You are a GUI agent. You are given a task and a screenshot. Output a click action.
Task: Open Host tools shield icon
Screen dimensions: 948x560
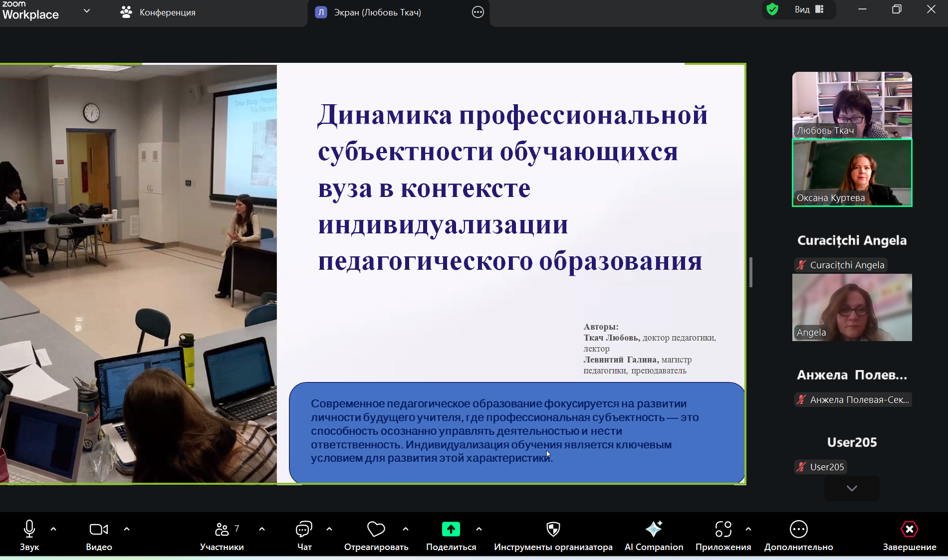[x=553, y=530]
